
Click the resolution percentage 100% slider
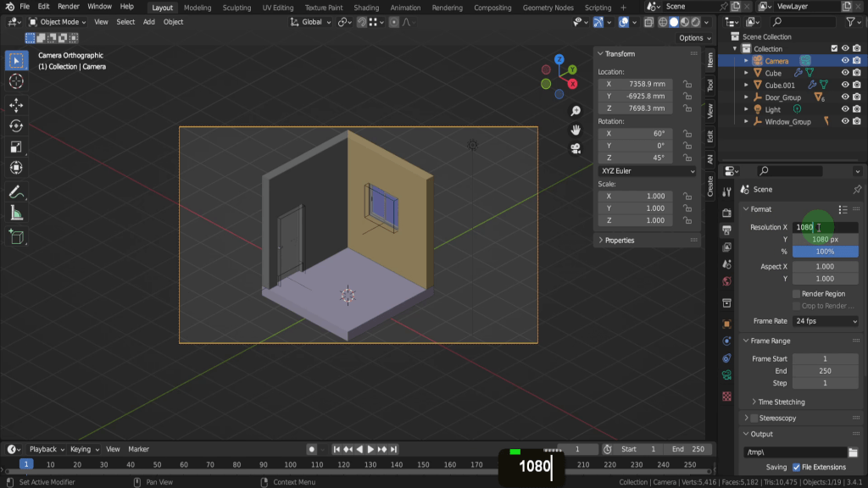(x=825, y=252)
